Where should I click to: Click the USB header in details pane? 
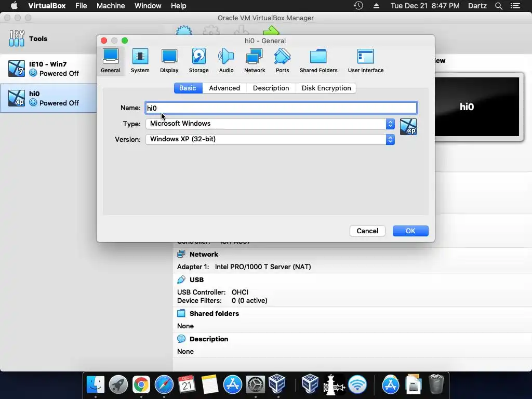pos(196,280)
